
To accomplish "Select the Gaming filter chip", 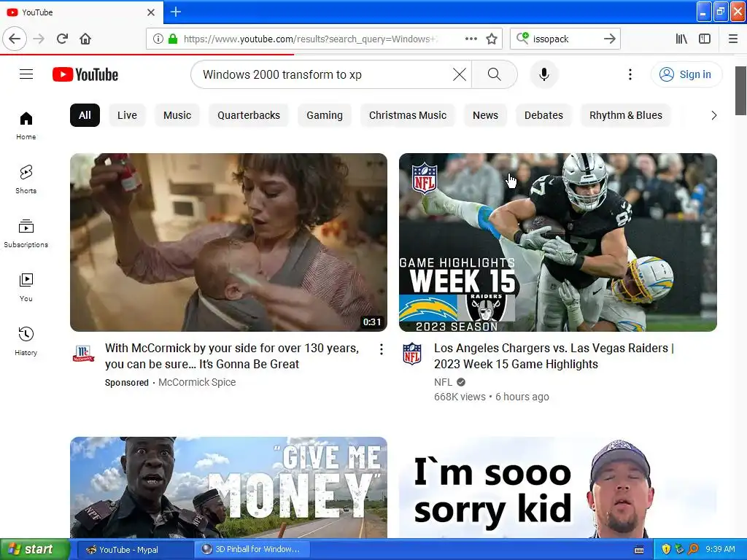I will 325,115.
